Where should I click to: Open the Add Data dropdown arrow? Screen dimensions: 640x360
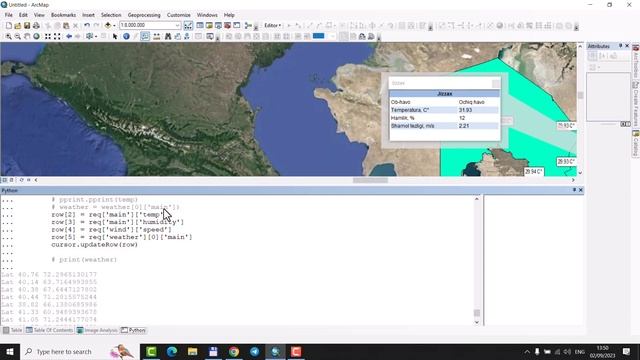click(114, 26)
